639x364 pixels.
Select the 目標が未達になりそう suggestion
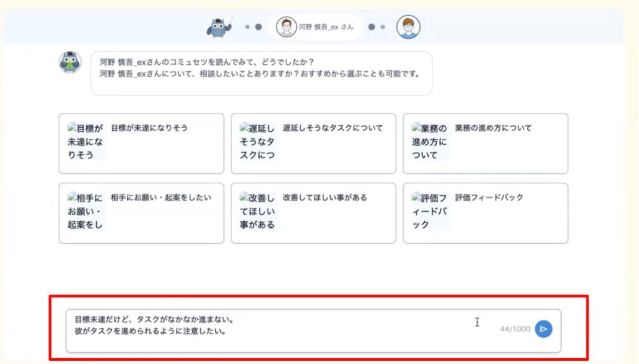pos(140,143)
